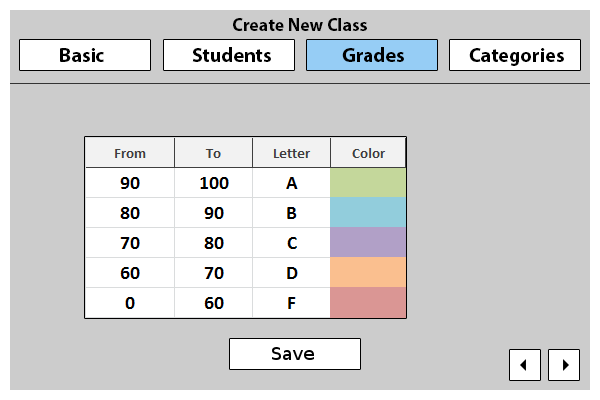This screenshot has width=600, height=400.
Task: Edit the From value 0 cell
Action: [130, 303]
